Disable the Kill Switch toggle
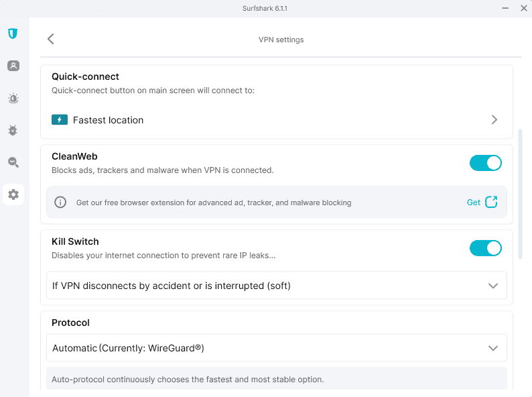Viewport: 532px width, 397px height. click(486, 248)
